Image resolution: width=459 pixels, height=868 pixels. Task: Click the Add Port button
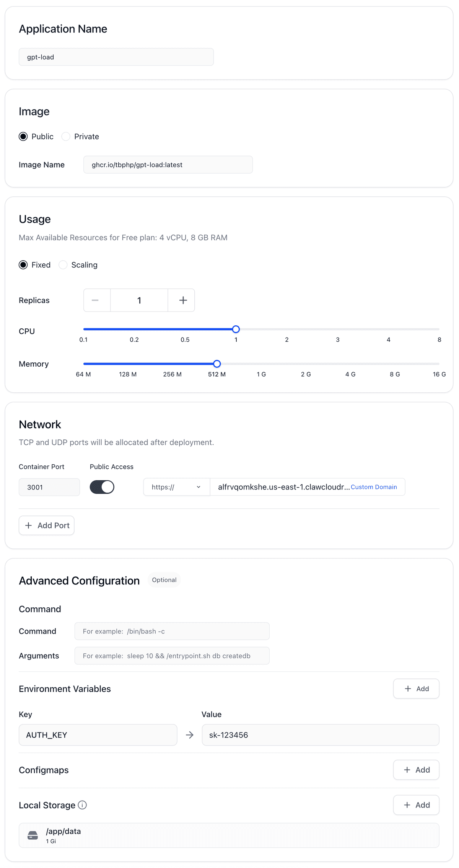(47, 525)
